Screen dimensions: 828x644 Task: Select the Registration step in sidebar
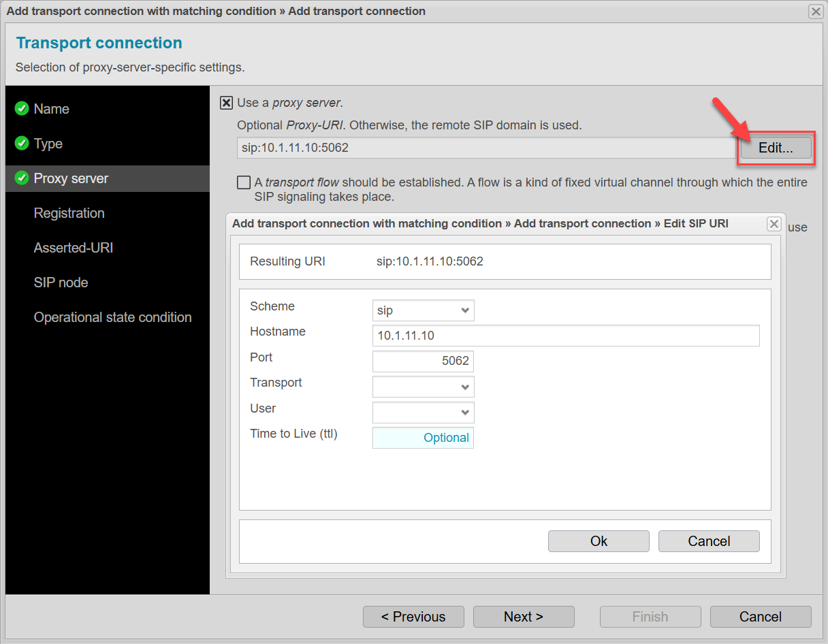point(69,213)
